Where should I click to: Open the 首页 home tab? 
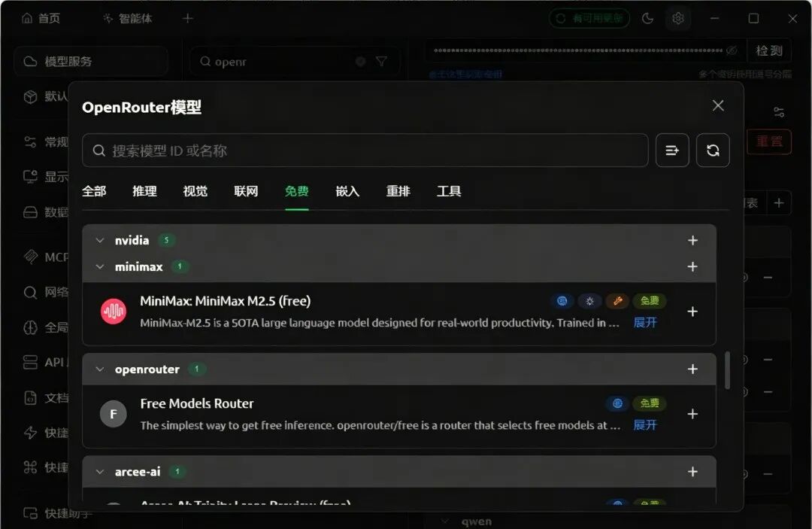pyautogui.click(x=41, y=19)
